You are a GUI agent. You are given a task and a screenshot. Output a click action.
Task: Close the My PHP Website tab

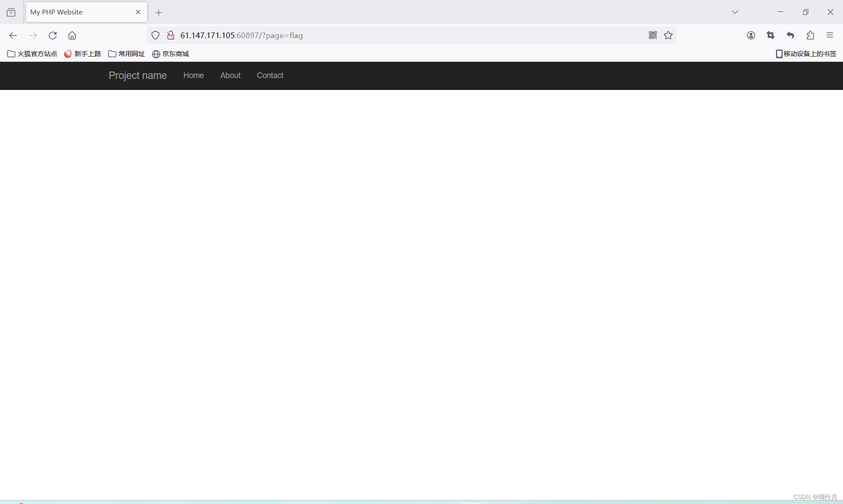click(x=138, y=12)
